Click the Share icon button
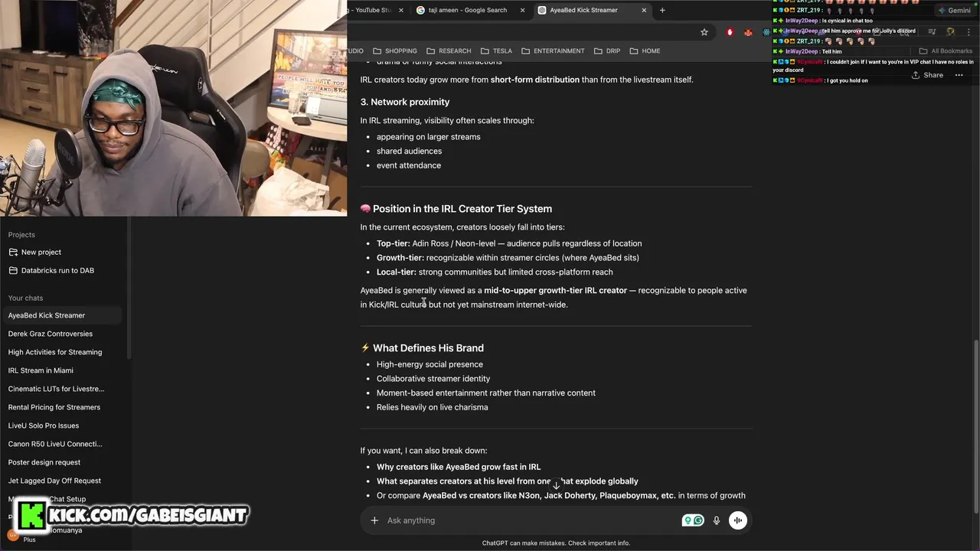Image resolution: width=980 pixels, height=551 pixels. pyautogui.click(x=927, y=75)
